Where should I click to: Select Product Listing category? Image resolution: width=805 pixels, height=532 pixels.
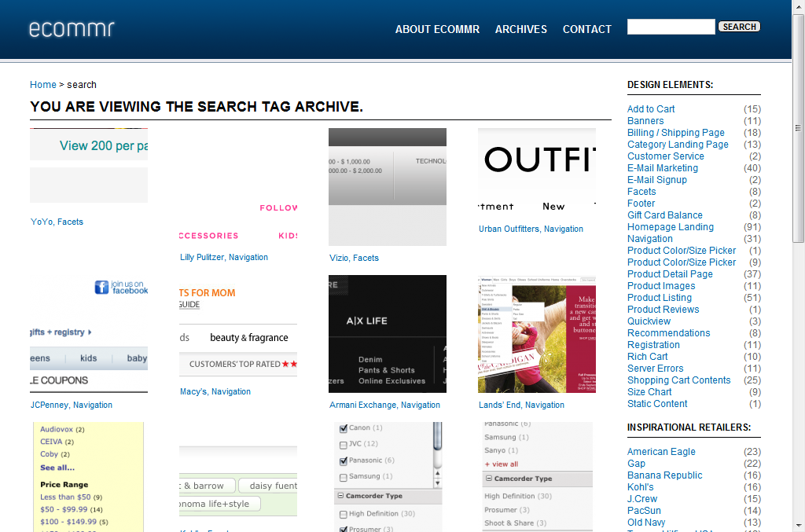(x=660, y=298)
